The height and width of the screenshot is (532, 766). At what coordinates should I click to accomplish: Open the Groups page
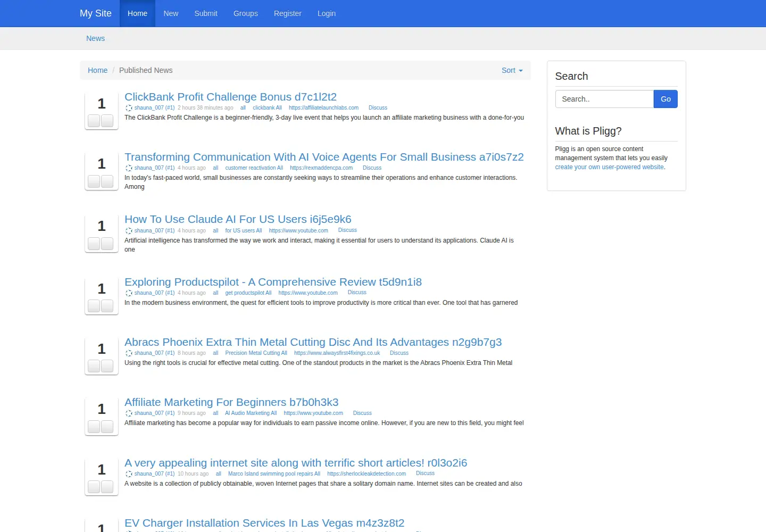coord(246,13)
